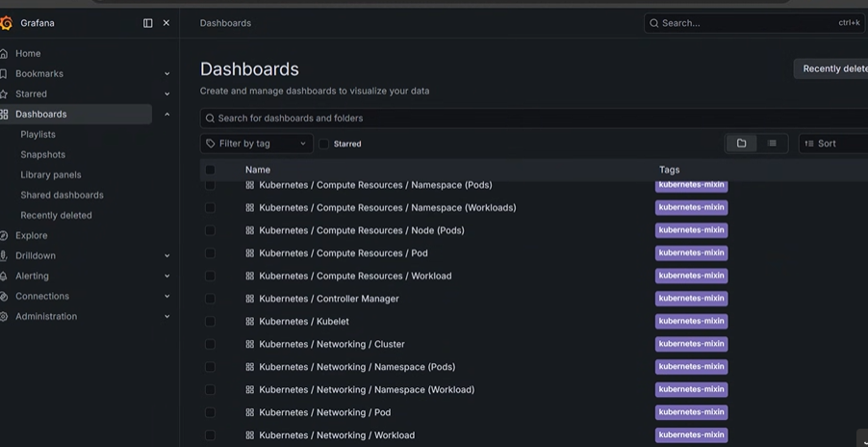Check the Compute Resources / Node (Pods) row

210,230
